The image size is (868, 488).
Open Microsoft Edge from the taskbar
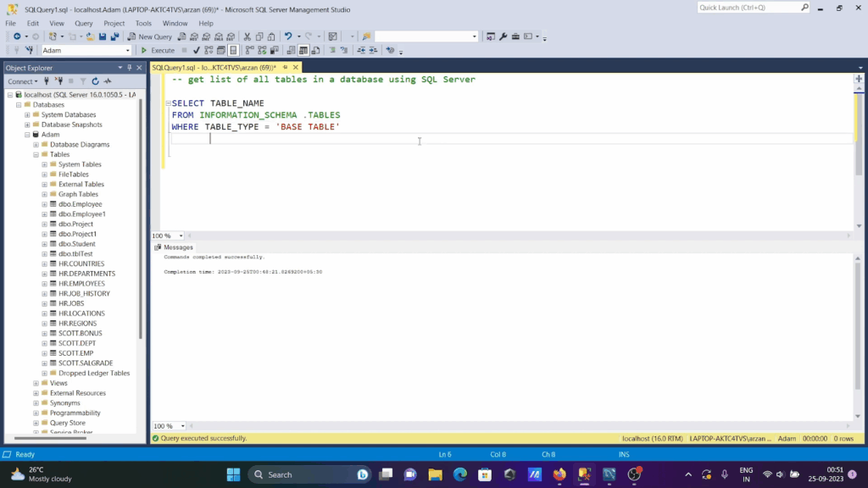coord(460,474)
